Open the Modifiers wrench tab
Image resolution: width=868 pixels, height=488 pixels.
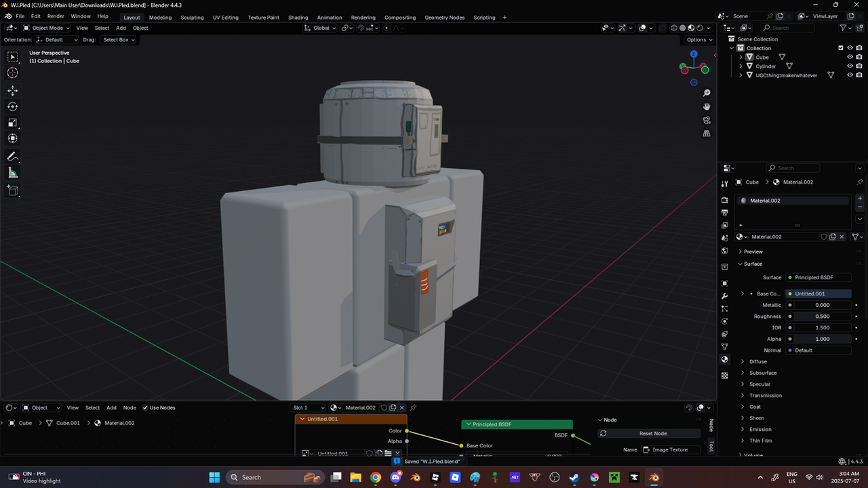[725, 296]
